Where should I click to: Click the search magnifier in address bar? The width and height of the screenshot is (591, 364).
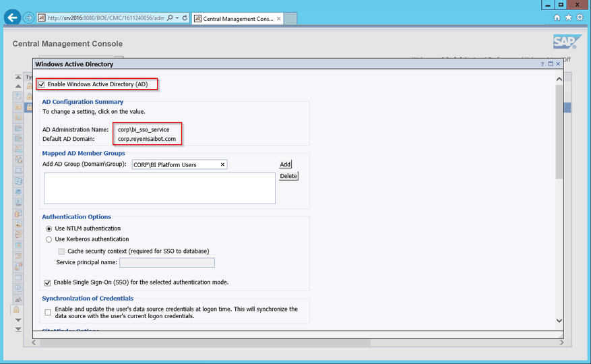tap(170, 18)
